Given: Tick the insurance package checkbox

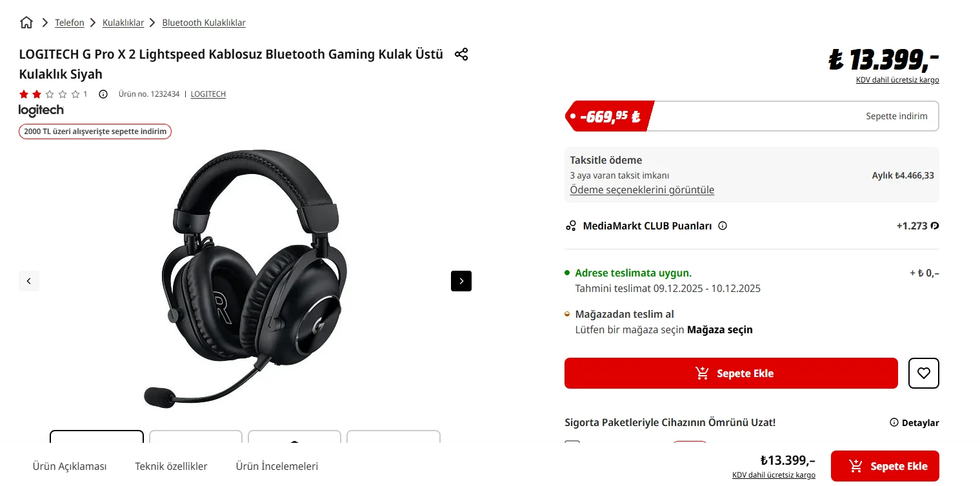Looking at the screenshot, I should tap(572, 444).
